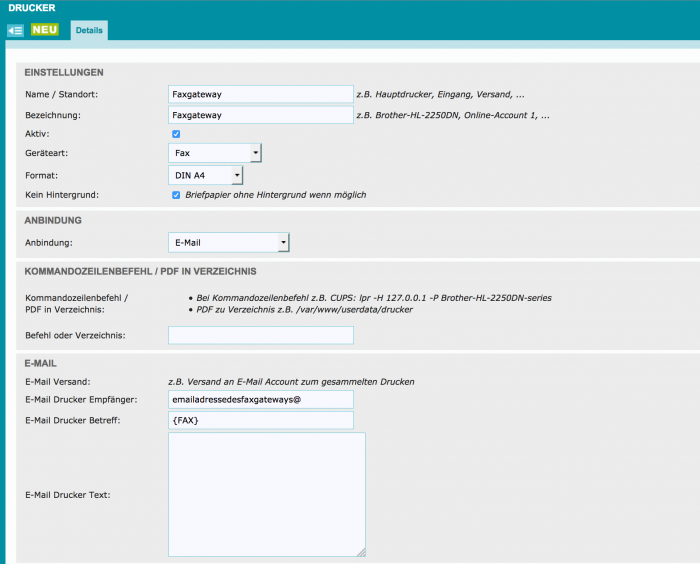
Task: Click the back-to-list arrow icon
Action: click(x=15, y=30)
